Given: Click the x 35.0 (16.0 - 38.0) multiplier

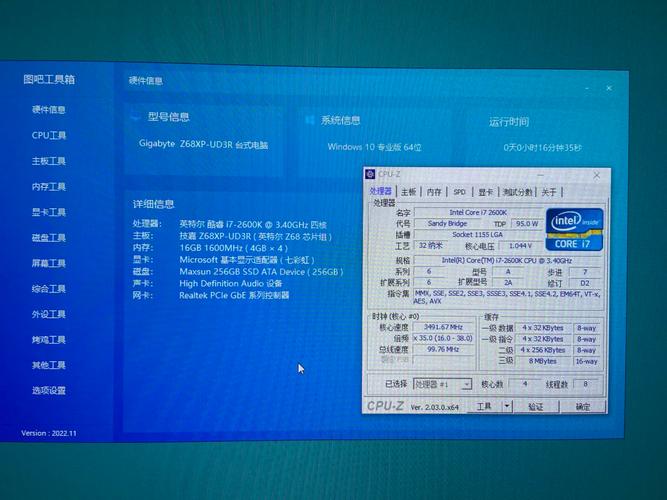Looking at the screenshot, I should 443,338.
